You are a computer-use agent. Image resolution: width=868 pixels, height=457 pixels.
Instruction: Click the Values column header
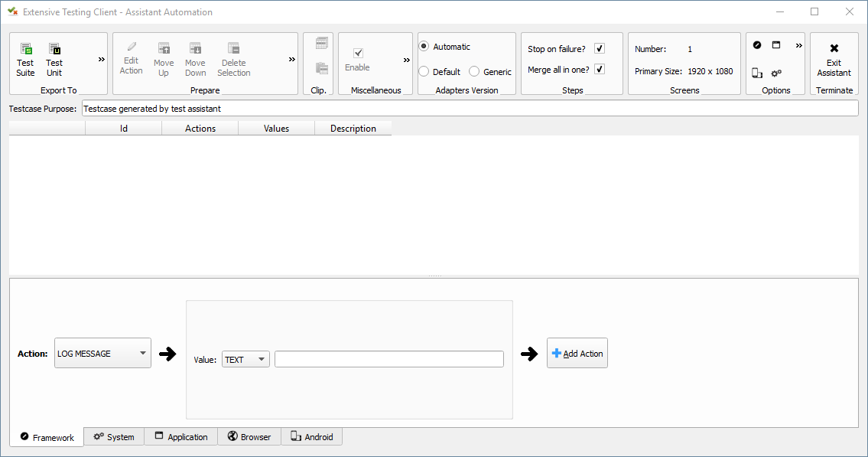tap(276, 128)
